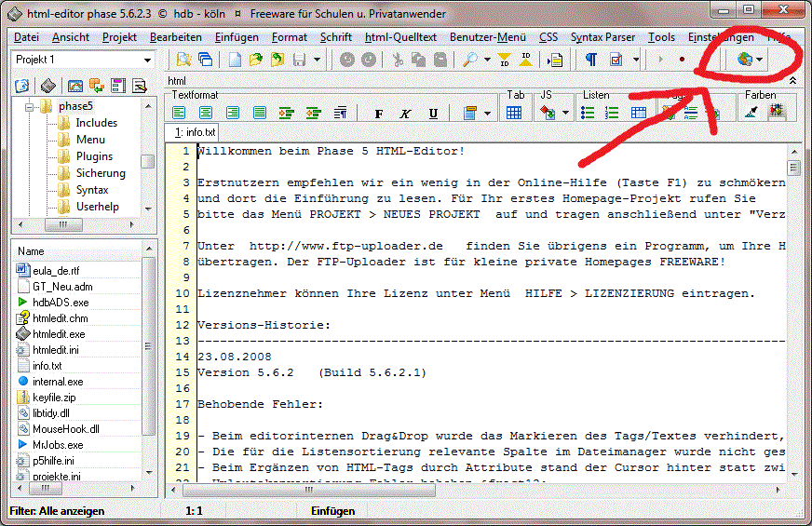Viewport: 812px width, 526px height.
Task: Open the JS group dropdown arrow
Action: click(x=565, y=113)
